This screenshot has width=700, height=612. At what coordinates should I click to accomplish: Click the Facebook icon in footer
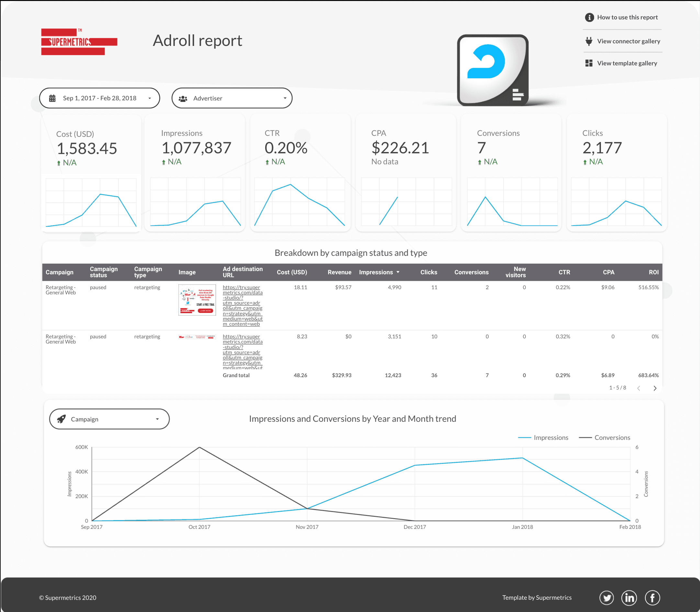pos(652,598)
